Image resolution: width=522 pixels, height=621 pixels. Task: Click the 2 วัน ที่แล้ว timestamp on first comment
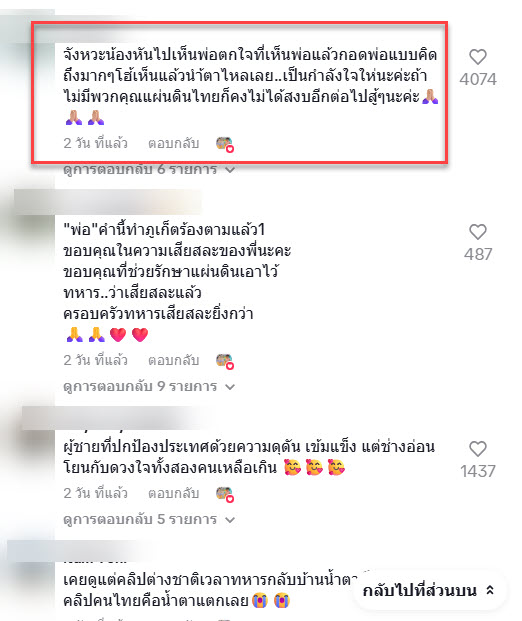[x=95, y=143]
